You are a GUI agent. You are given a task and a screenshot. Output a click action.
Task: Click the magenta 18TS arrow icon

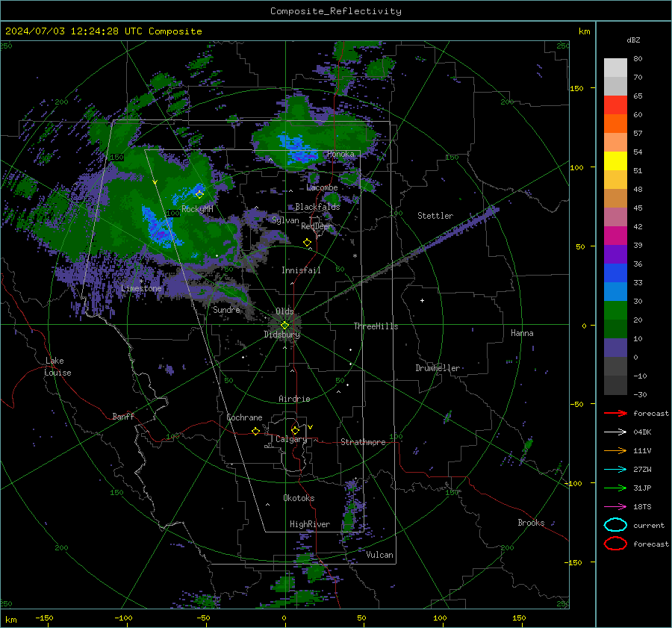615,506
